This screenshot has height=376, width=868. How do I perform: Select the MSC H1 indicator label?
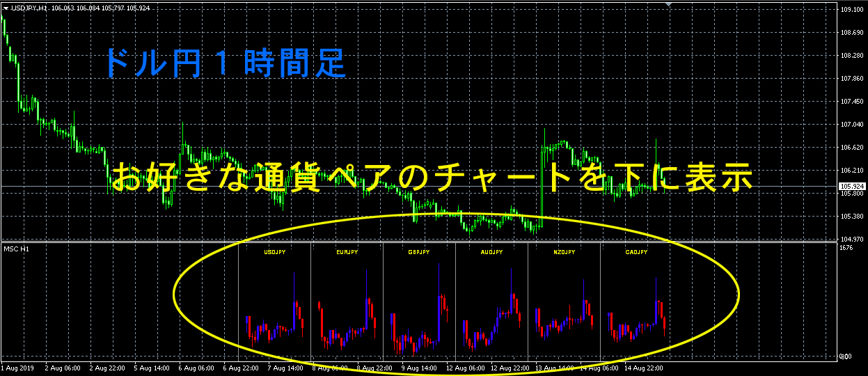click(15, 248)
